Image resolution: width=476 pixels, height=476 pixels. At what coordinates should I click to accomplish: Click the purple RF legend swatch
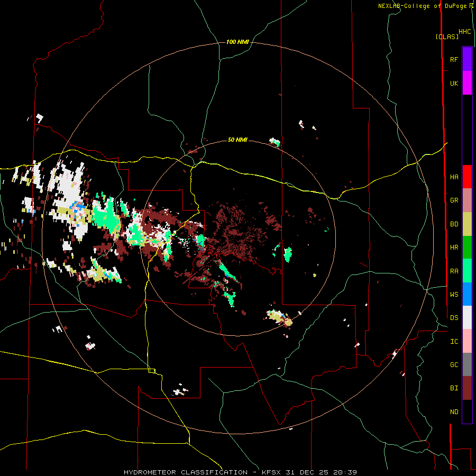pyautogui.click(x=467, y=59)
